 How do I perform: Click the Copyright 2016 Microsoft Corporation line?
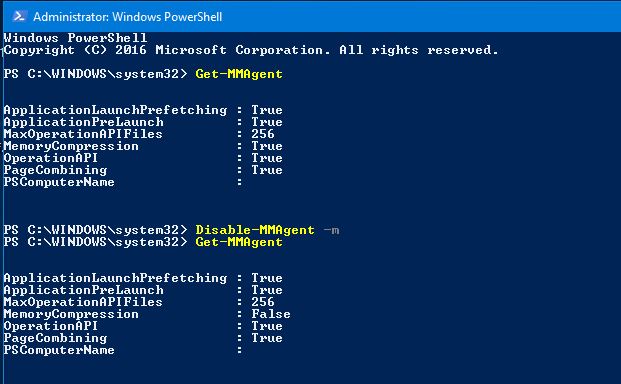tap(251, 50)
